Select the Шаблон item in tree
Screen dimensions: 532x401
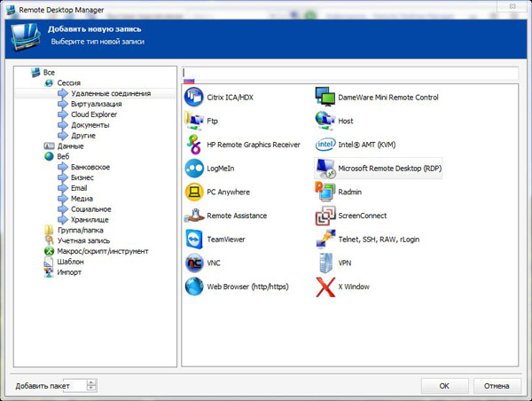[x=70, y=262]
